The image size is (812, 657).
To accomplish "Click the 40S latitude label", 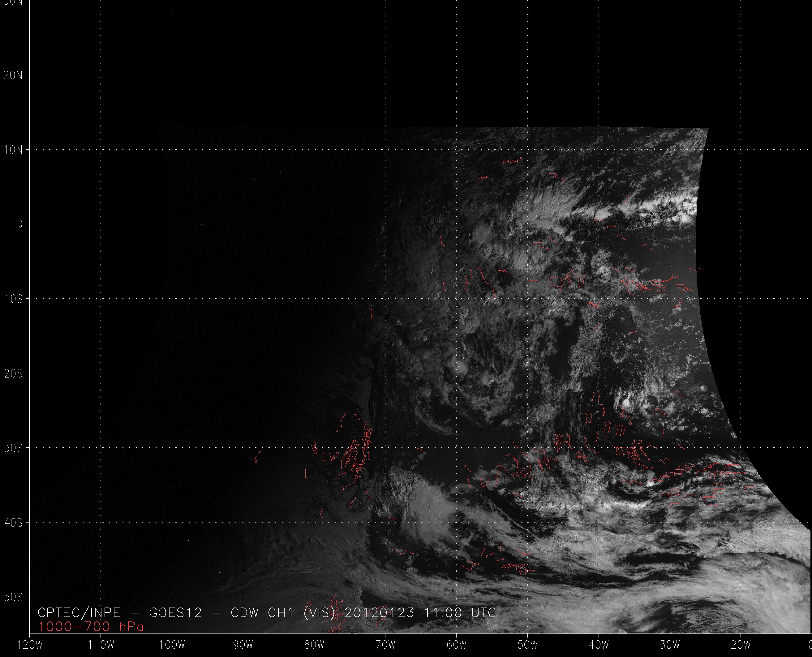I will tap(13, 523).
